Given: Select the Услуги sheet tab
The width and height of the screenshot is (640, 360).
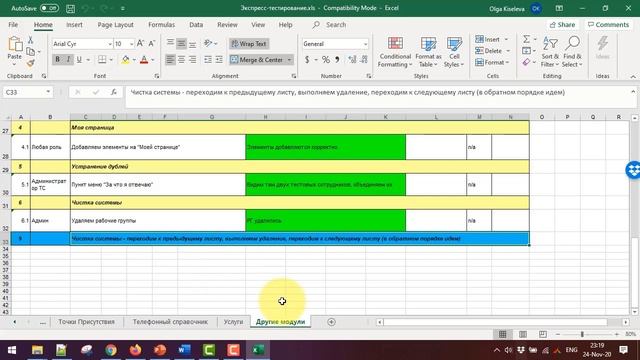Looking at the screenshot, I should click(233, 322).
